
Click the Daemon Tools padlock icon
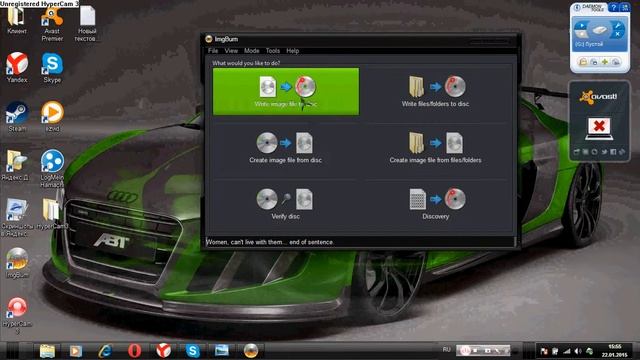[x=583, y=62]
